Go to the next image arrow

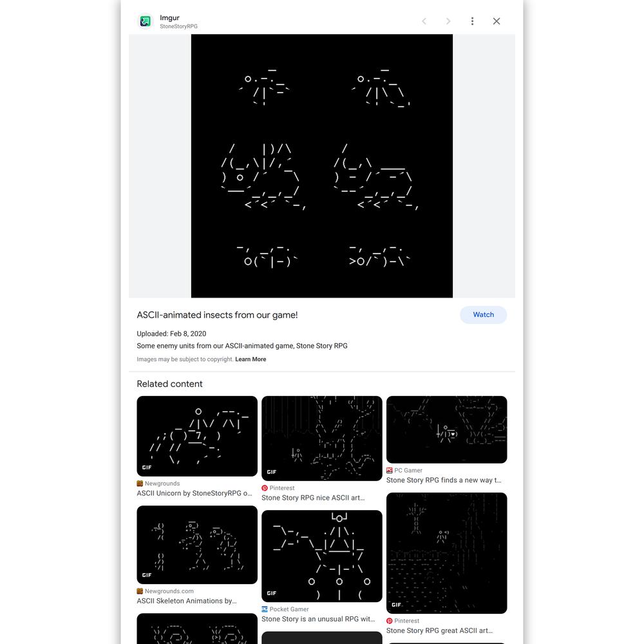tap(448, 21)
